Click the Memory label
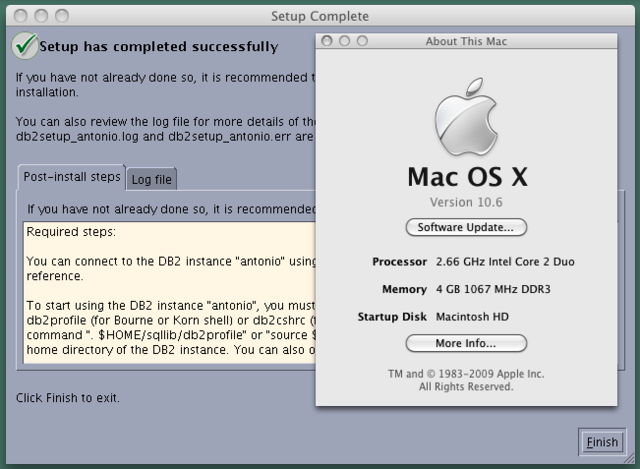The width and height of the screenshot is (640, 469). point(404,289)
